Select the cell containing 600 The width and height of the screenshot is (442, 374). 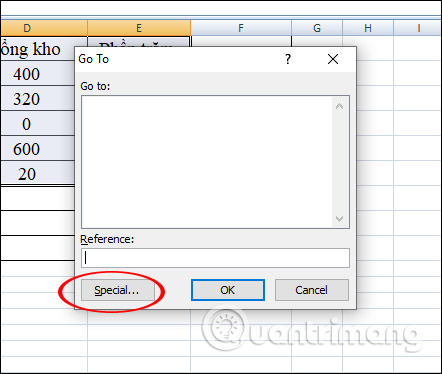coord(37,148)
